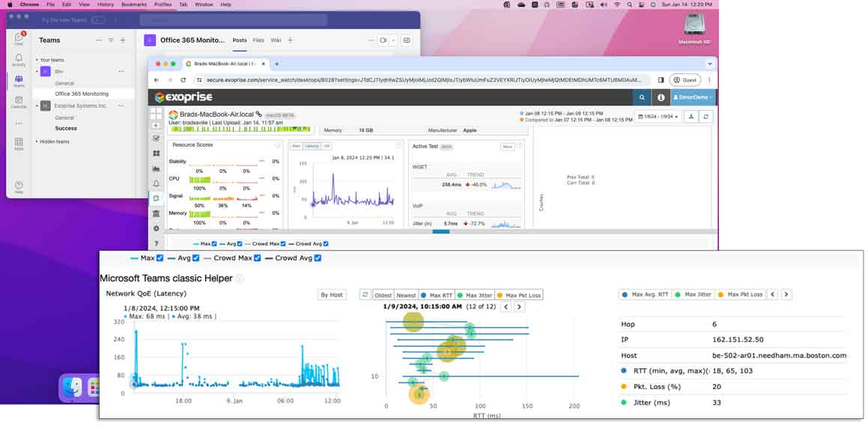This screenshot has height=428, width=868.
Task: Click the refresh icon beside the Oldest button
Action: coord(365,295)
